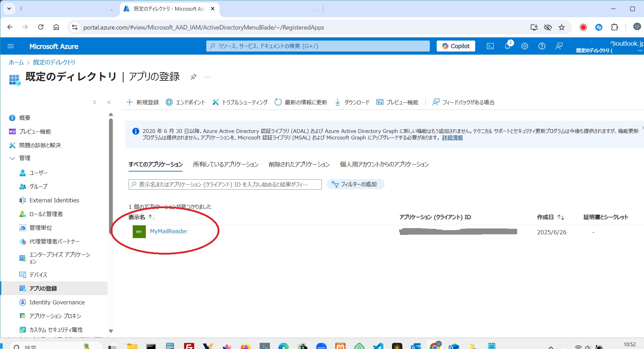
Task: Download the app list via ダウンロード
Action: [x=351, y=102]
